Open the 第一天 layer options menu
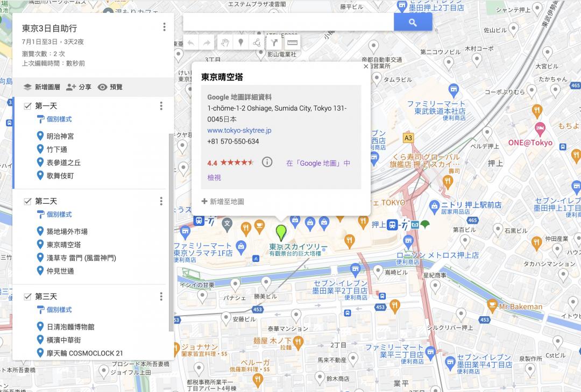The width and height of the screenshot is (581, 392). (x=161, y=106)
